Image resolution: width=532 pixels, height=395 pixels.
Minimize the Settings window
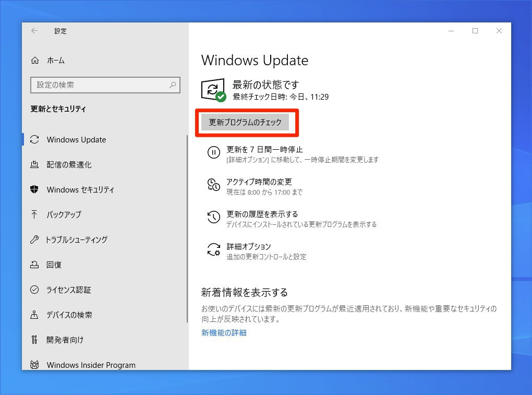pos(451,31)
